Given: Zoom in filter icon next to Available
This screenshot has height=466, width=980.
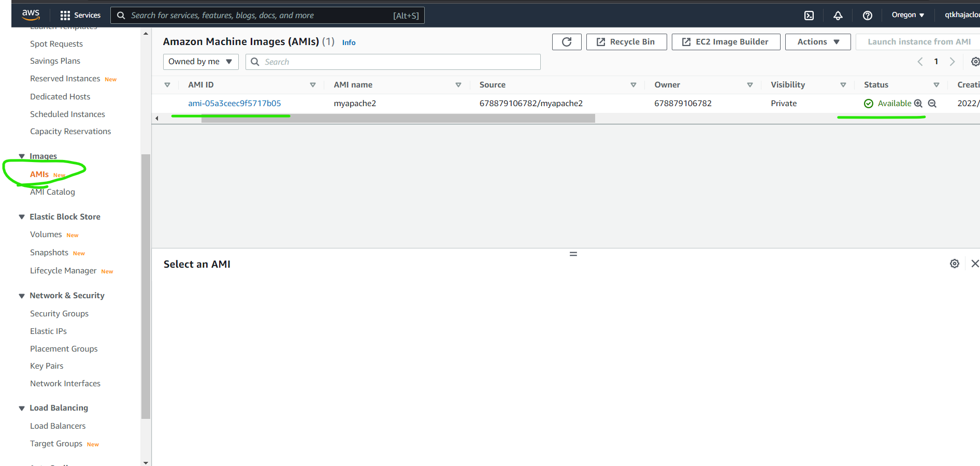Looking at the screenshot, I should (918, 104).
